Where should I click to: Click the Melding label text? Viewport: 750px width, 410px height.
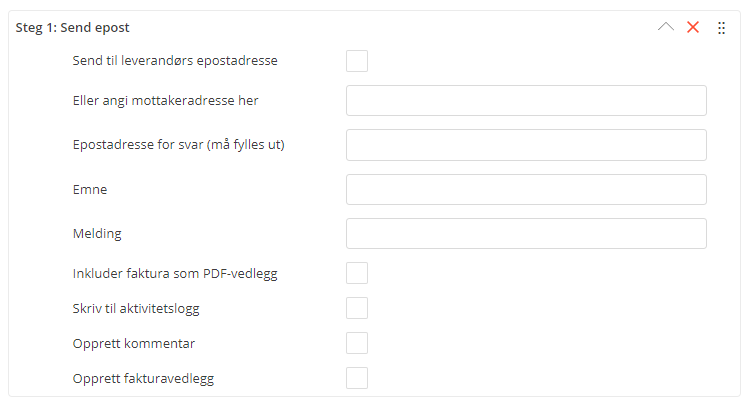(x=97, y=233)
